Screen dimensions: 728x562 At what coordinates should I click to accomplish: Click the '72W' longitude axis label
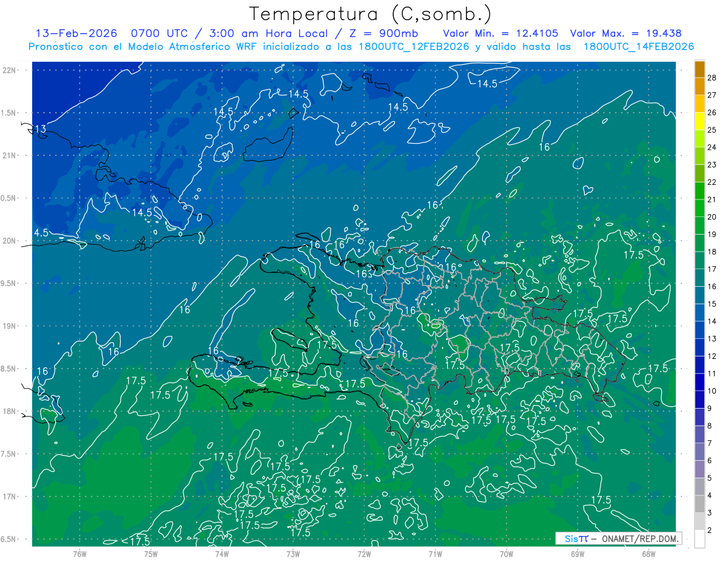click(364, 554)
